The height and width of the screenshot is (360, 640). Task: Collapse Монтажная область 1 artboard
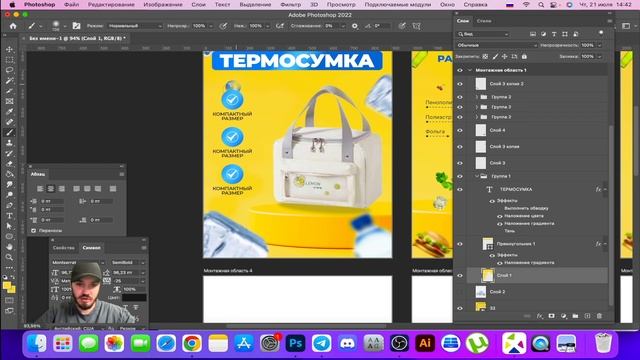point(470,70)
